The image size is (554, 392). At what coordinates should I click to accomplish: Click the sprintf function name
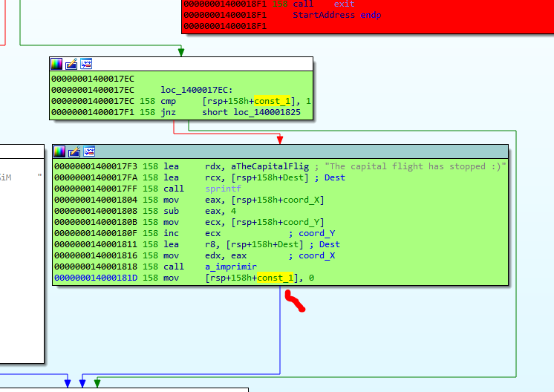point(223,189)
